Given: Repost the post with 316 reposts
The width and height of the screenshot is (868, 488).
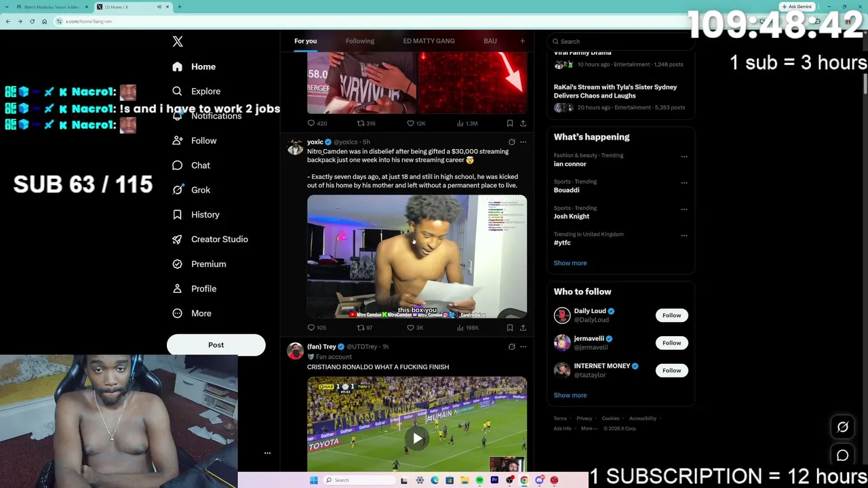Looking at the screenshot, I should click(366, 123).
